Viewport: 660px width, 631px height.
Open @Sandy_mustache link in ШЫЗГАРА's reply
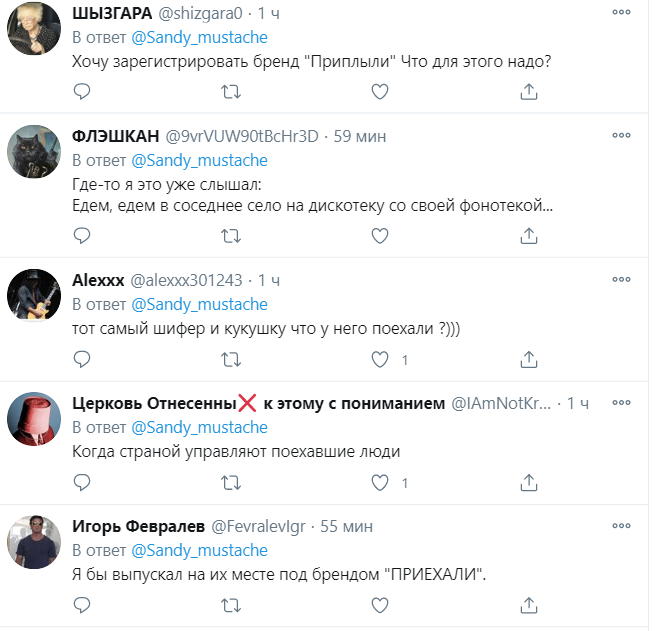tap(200, 37)
